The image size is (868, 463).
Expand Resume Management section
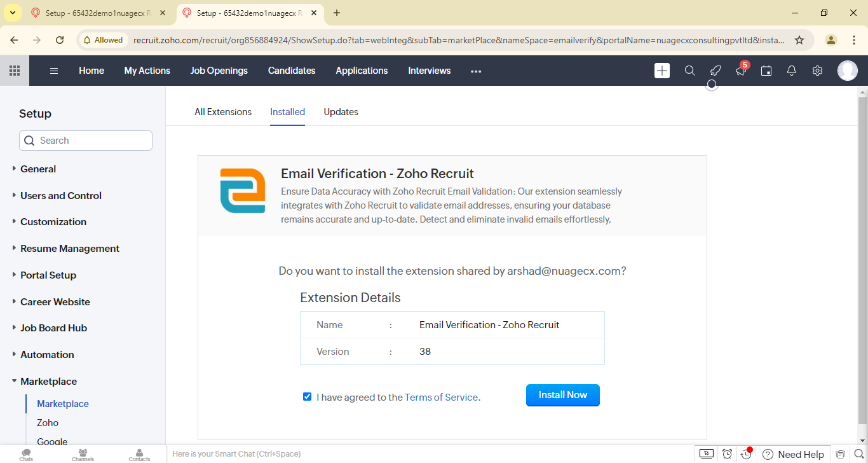[70, 248]
